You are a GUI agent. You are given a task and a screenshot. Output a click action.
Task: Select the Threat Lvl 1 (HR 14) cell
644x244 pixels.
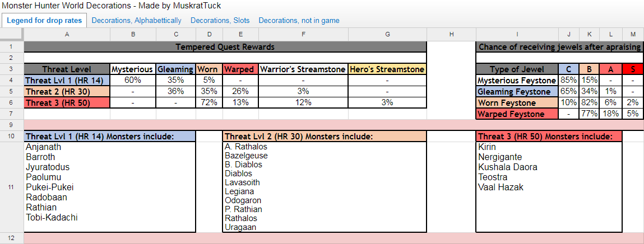tap(67, 79)
